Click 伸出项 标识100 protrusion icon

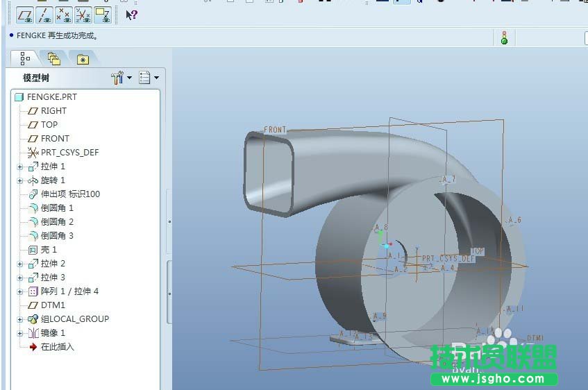click(33, 194)
